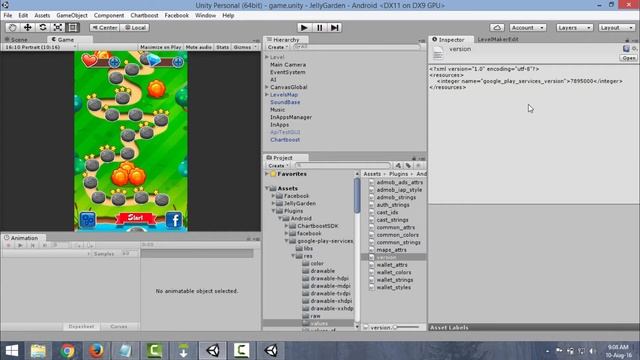Open the Project Create dropdown
The width and height of the screenshot is (640, 360).
[278, 165]
